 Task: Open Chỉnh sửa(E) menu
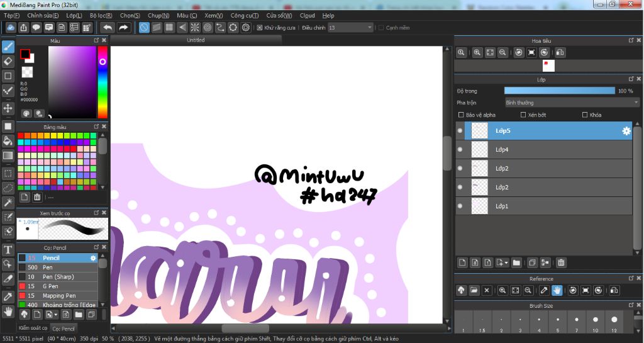click(43, 16)
